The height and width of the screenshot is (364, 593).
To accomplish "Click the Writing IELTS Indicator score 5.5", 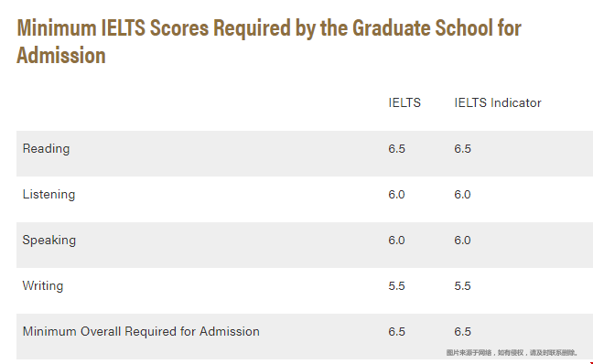I will pos(462,286).
